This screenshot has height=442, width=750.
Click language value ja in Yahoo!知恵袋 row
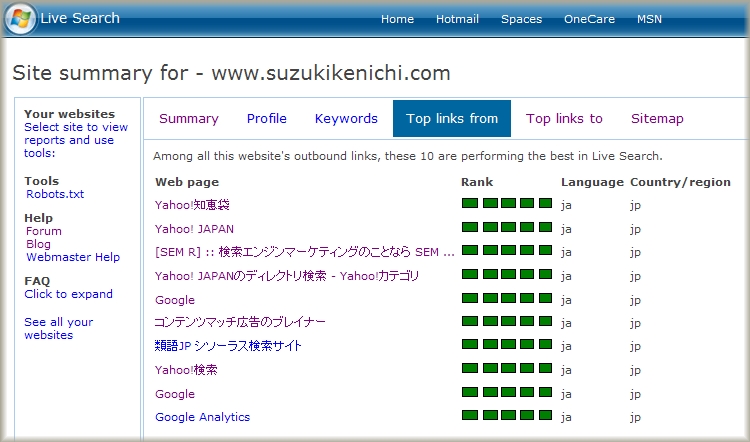pyautogui.click(x=566, y=206)
